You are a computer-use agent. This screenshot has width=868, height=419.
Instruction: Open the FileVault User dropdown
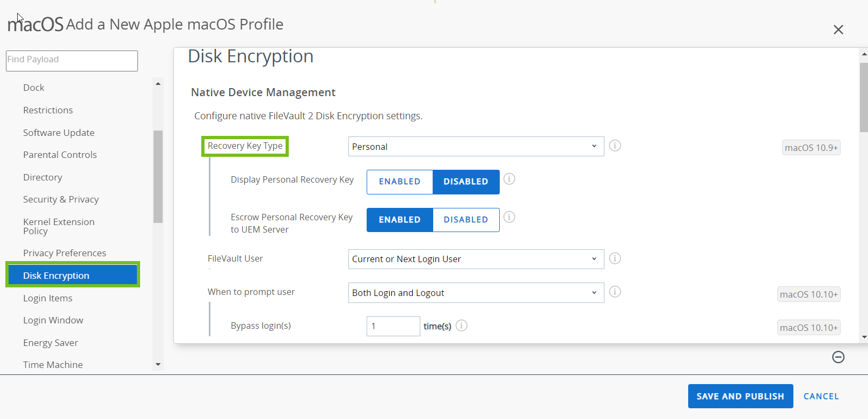pyautogui.click(x=476, y=259)
